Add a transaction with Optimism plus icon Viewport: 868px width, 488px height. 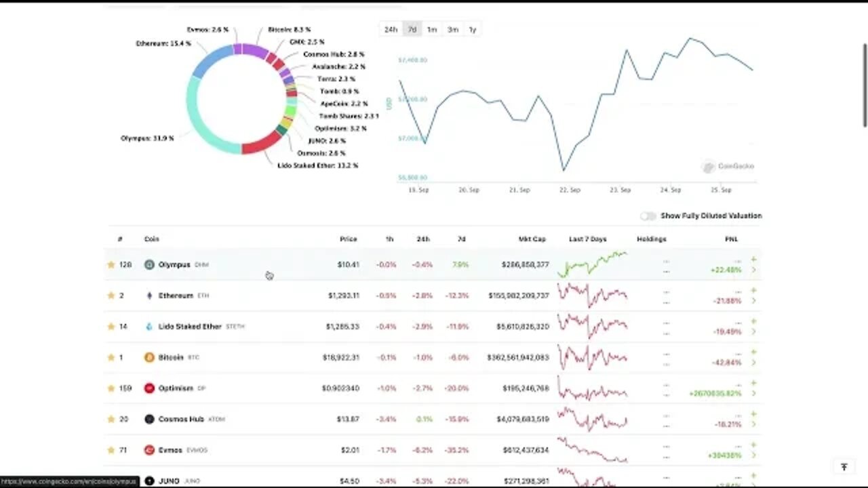click(753, 383)
